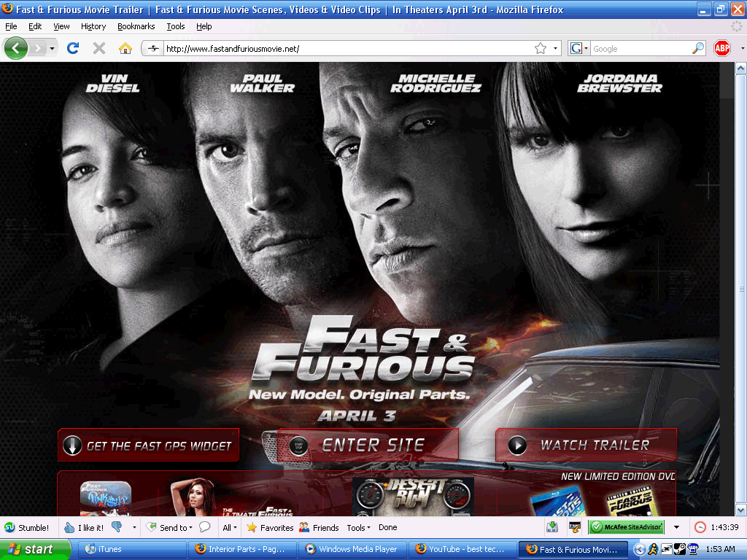Click the ENTER SITE button

368,445
